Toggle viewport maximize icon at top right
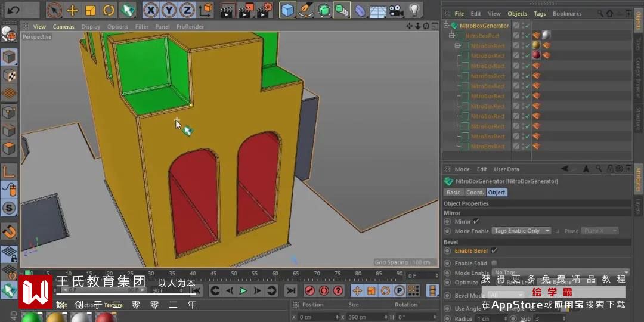The height and width of the screenshot is (322, 644). tap(435, 26)
